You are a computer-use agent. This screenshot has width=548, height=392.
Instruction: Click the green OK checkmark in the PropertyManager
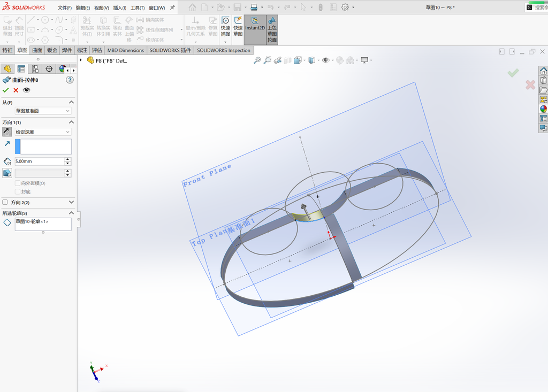[5, 90]
